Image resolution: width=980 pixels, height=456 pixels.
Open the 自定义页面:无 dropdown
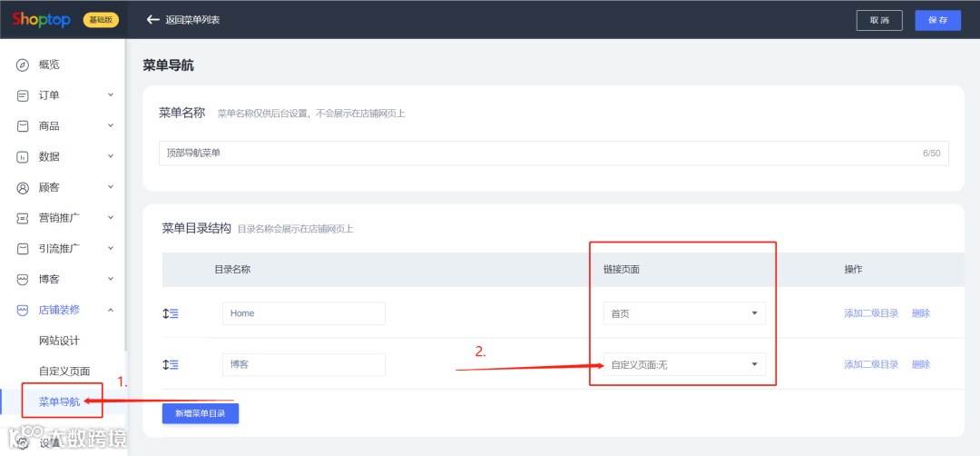click(x=684, y=364)
